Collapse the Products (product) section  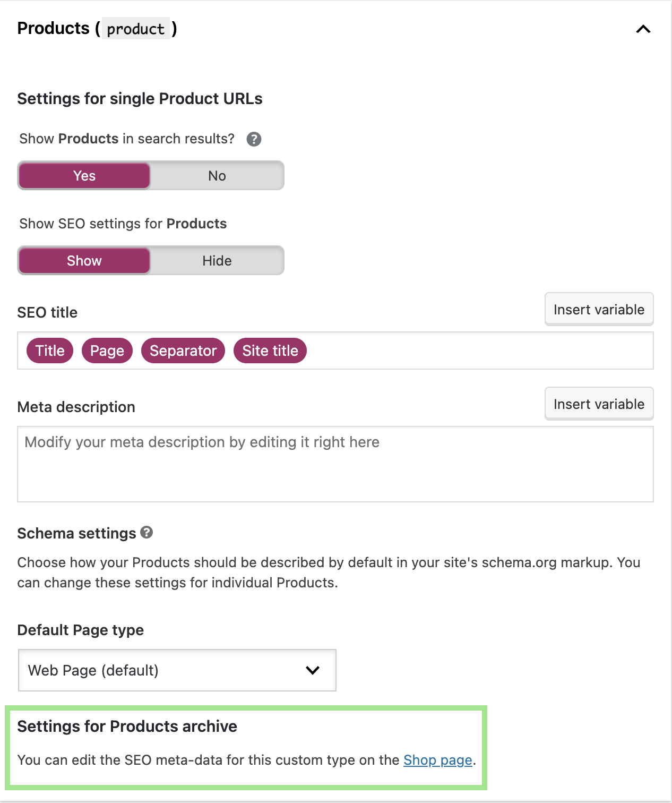[x=643, y=29]
